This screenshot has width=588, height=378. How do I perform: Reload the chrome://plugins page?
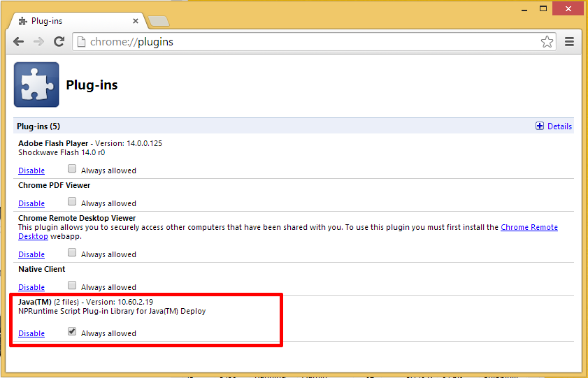point(59,42)
